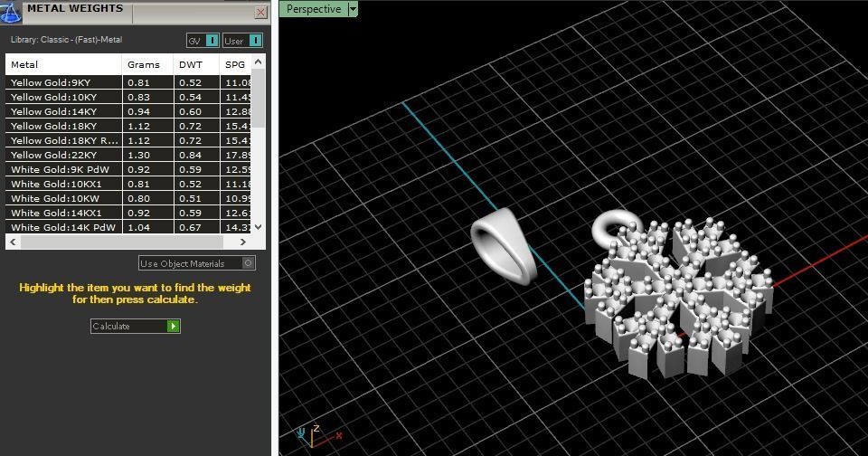Screen dimensions: 868x456
Task: Select the White Gold:14K PdW row
Action: click(128, 227)
